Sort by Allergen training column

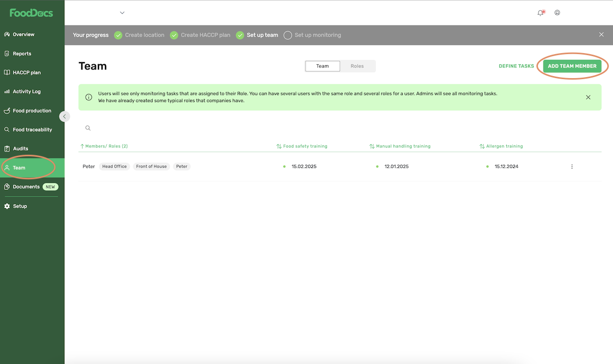(501, 146)
